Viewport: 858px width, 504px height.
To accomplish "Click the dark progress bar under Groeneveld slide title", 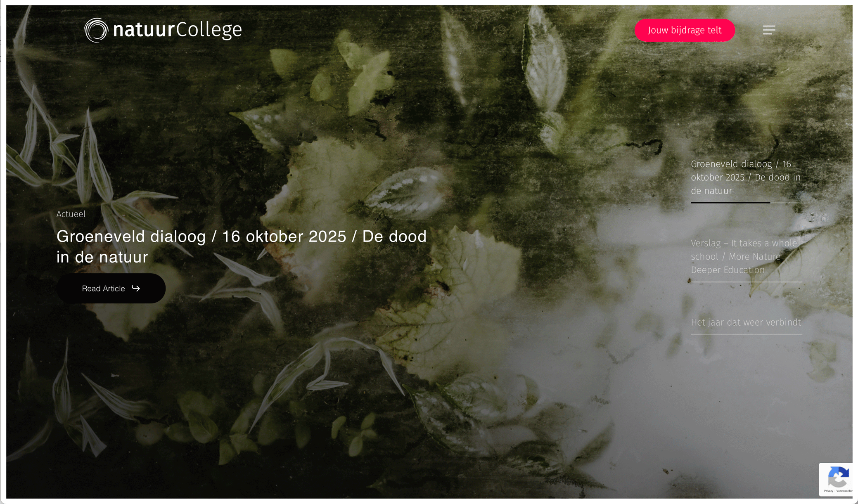I will pos(730,203).
